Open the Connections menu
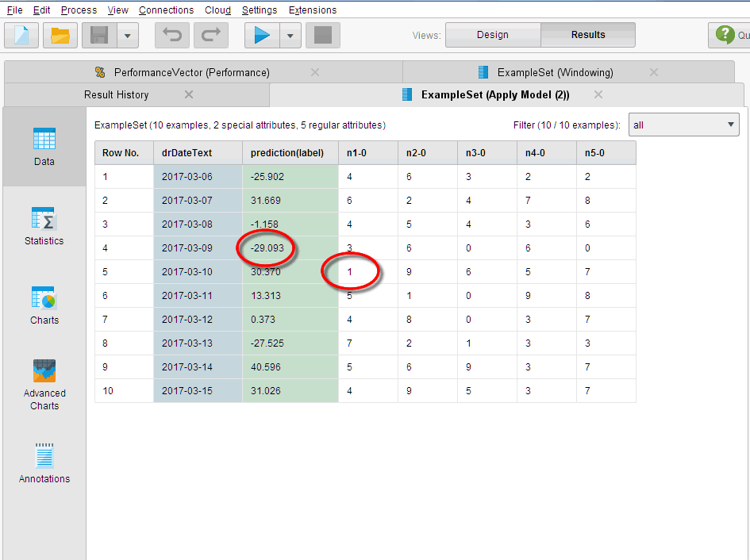 166,10
